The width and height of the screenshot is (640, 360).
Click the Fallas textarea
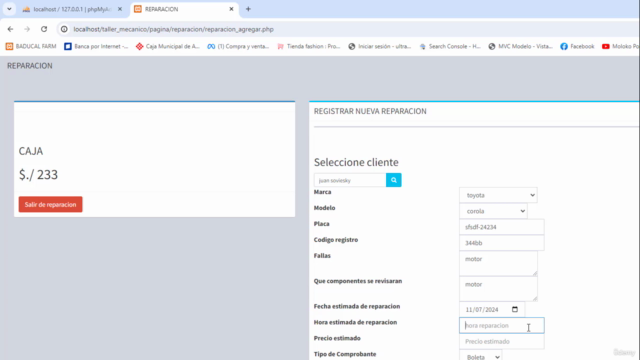[498, 264]
